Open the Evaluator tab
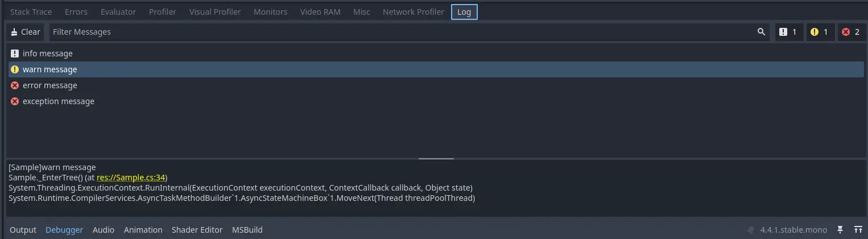This screenshot has width=868, height=239. [118, 12]
